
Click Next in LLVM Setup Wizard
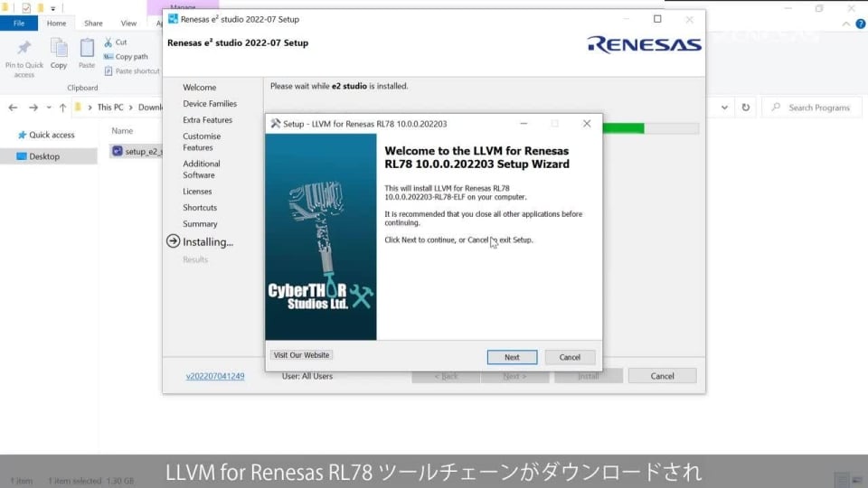(512, 357)
